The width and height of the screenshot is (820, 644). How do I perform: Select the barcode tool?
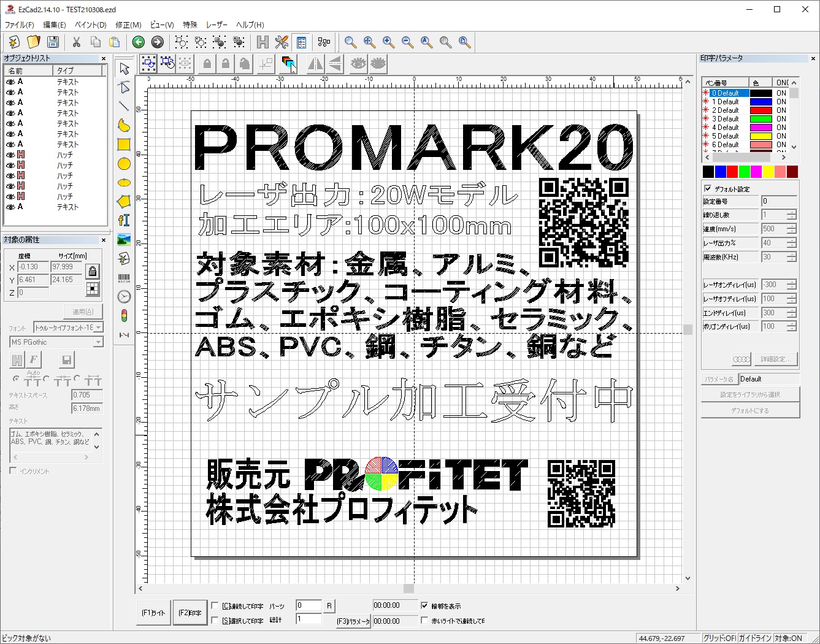pyautogui.click(x=124, y=278)
